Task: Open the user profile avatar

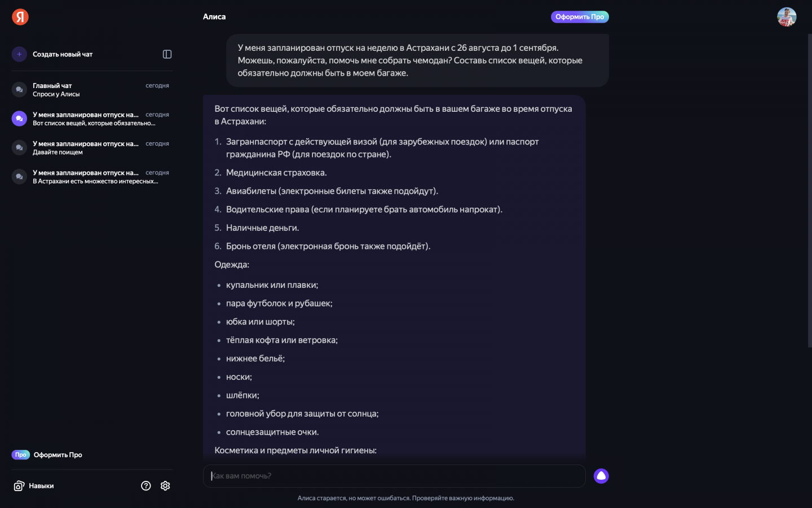Action: coord(786,17)
